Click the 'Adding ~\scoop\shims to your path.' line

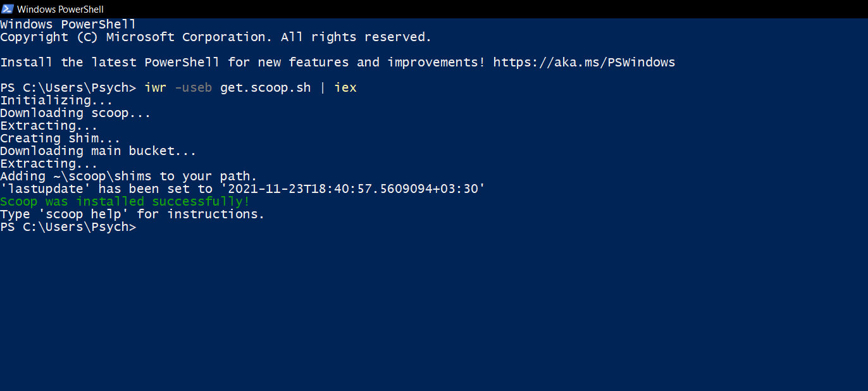pyautogui.click(x=128, y=176)
